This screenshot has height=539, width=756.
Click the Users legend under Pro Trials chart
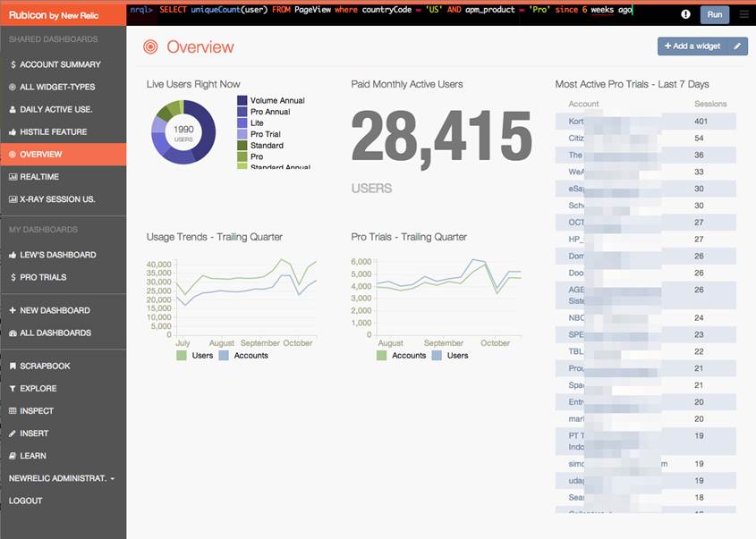tap(450, 356)
